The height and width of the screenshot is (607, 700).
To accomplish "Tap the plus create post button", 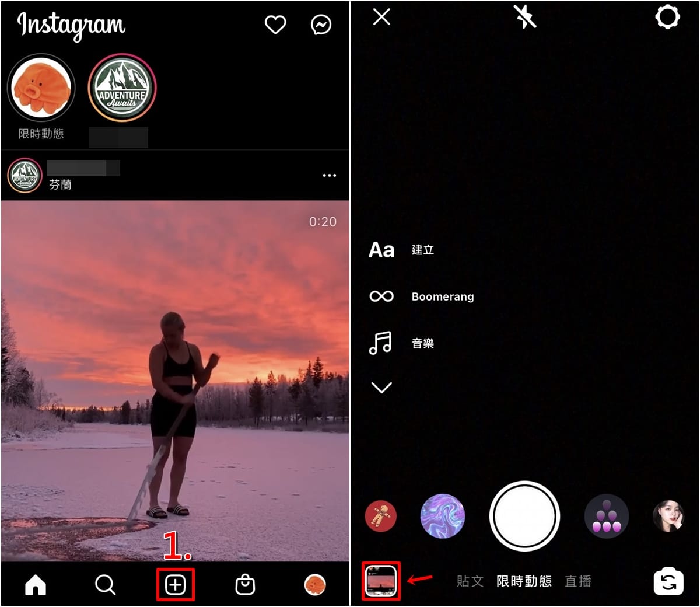I will tap(175, 584).
